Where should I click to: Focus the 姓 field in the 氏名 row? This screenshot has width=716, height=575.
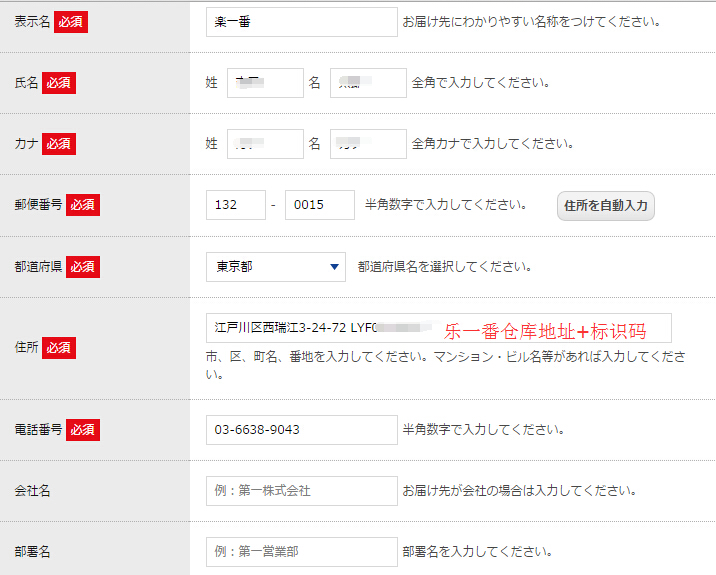click(x=265, y=83)
